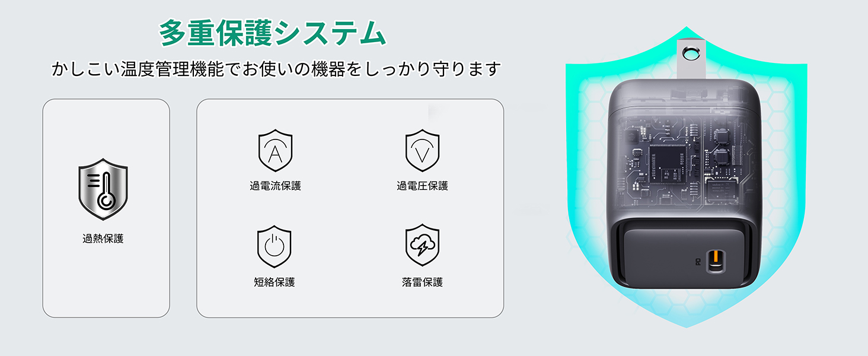Click the subtitle about temperature management
This screenshot has height=356, width=868.
click(276, 69)
